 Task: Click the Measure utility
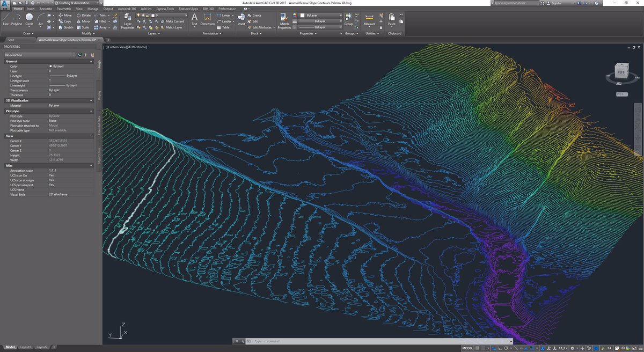point(369,19)
